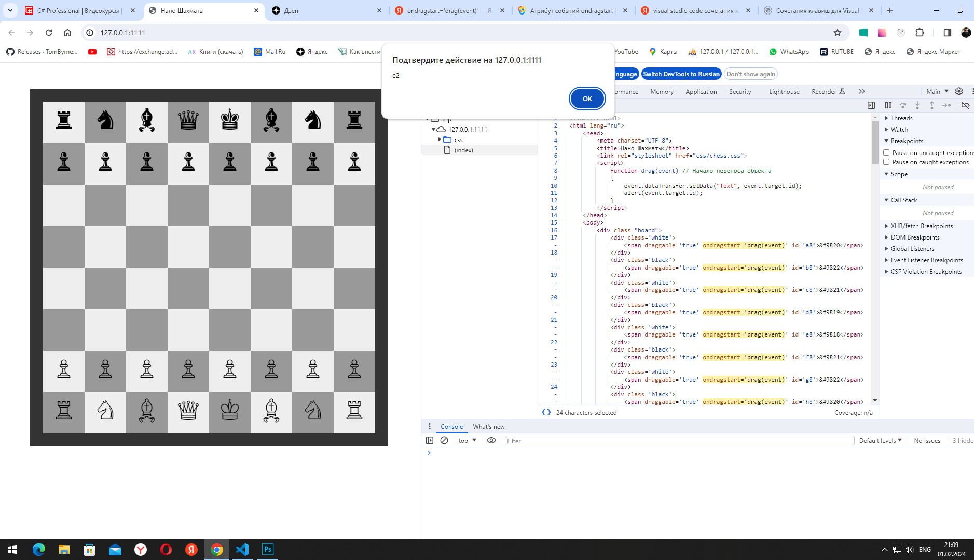Pause script execution in debugger toolbar

888,105
